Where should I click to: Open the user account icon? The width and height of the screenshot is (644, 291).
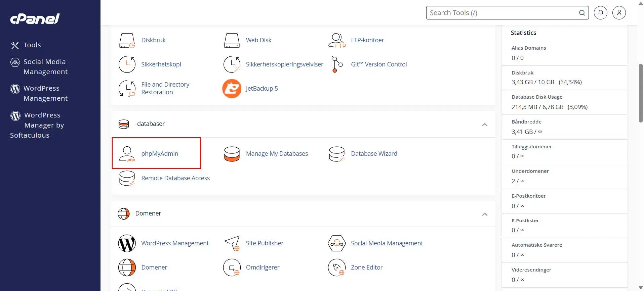tap(619, 13)
